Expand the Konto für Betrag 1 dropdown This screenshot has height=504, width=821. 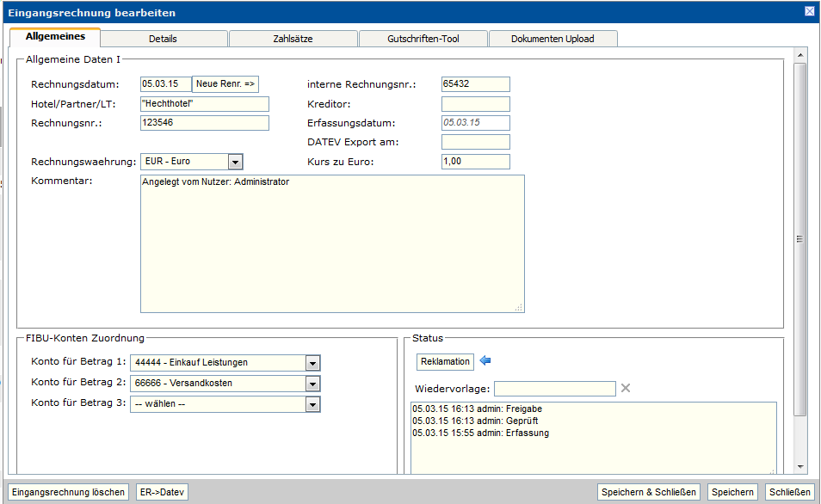click(312, 363)
